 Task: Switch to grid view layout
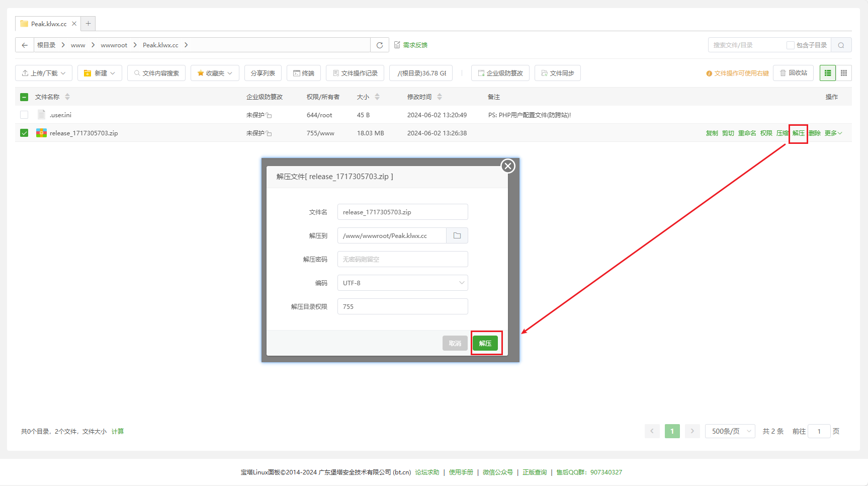coord(844,73)
